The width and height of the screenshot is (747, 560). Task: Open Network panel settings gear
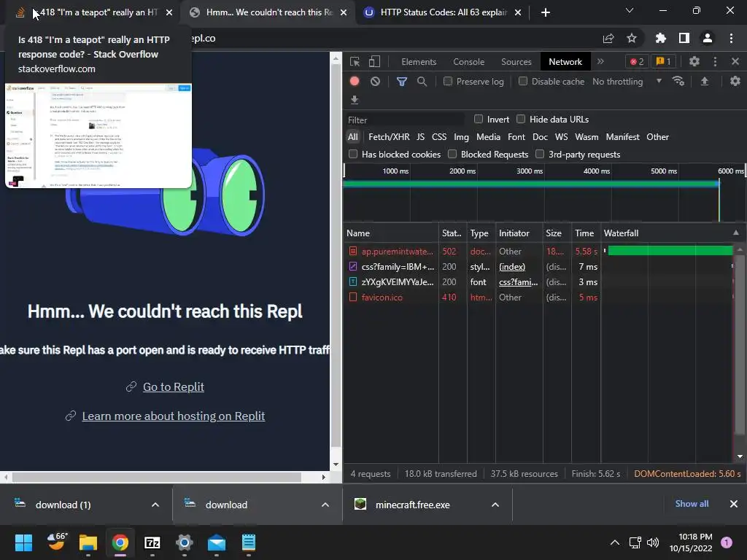(x=735, y=82)
